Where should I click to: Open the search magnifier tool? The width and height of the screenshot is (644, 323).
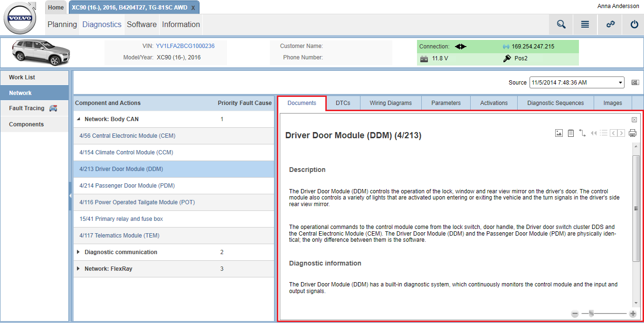click(561, 24)
